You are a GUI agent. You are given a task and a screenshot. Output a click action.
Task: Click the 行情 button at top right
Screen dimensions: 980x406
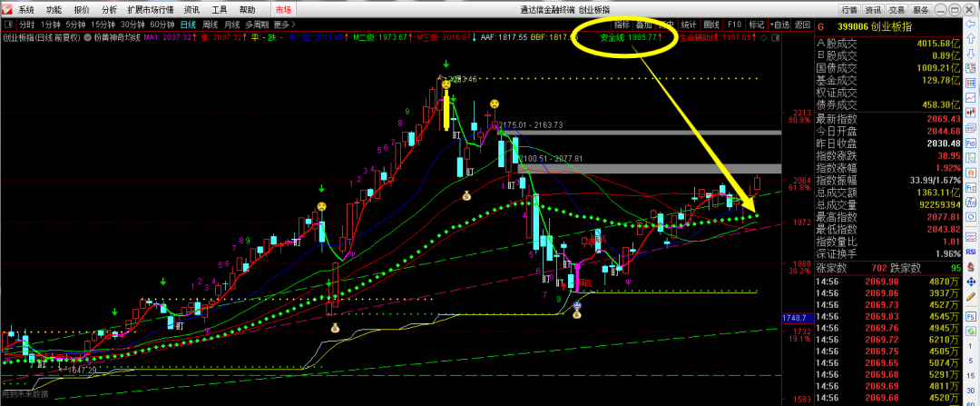[x=849, y=9]
